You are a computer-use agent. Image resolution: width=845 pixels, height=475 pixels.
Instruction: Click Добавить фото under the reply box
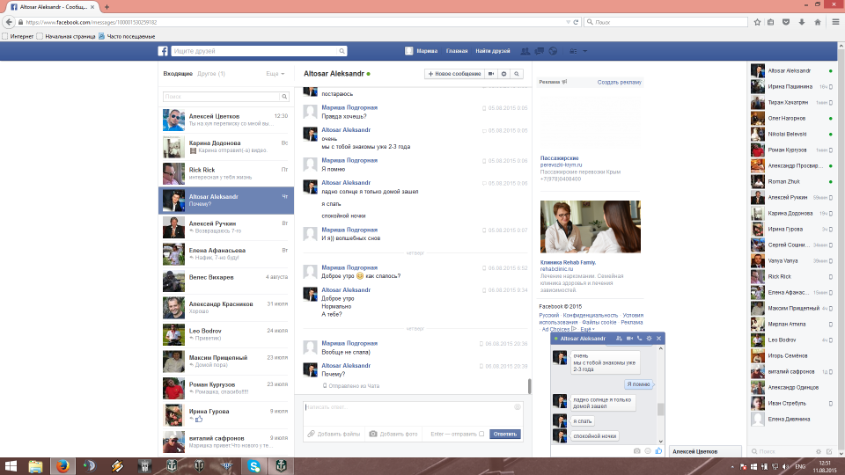pos(393,434)
